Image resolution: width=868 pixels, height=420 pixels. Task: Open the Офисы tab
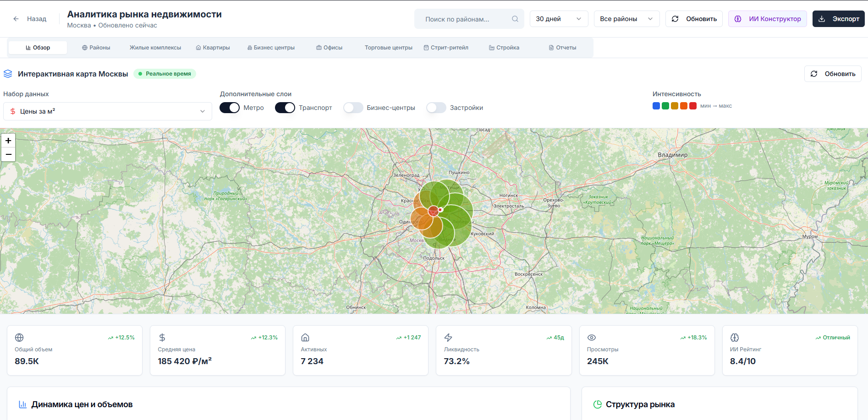[330, 48]
